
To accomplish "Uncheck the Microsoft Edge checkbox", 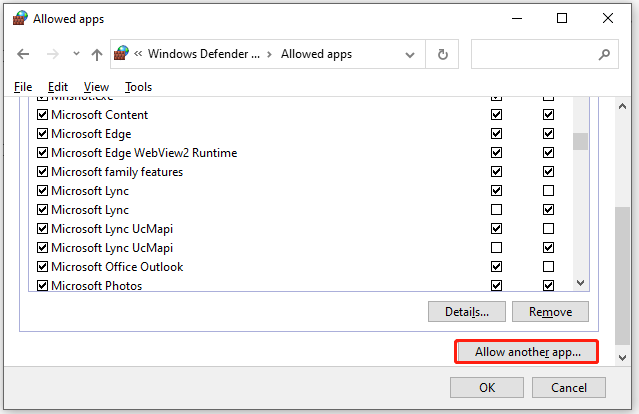I will click(42, 134).
